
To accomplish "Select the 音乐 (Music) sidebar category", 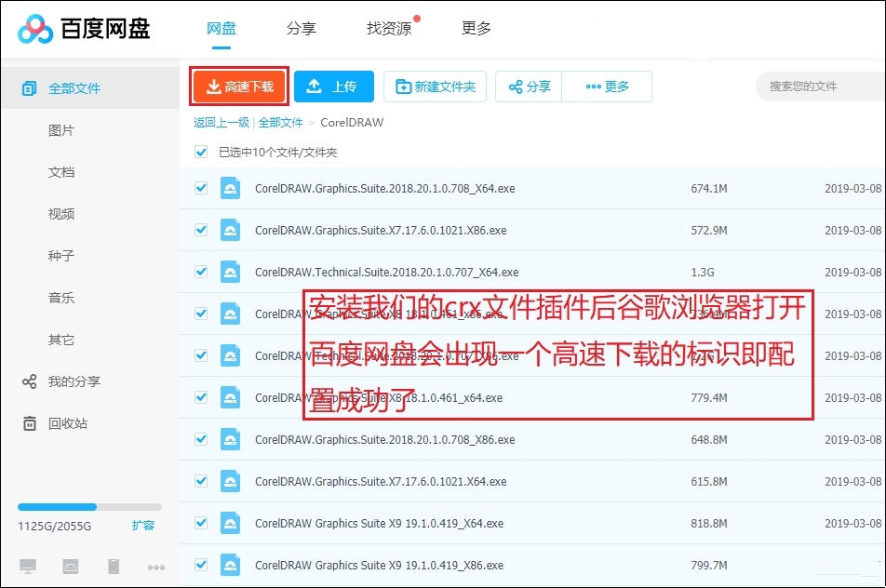I will click(60, 298).
